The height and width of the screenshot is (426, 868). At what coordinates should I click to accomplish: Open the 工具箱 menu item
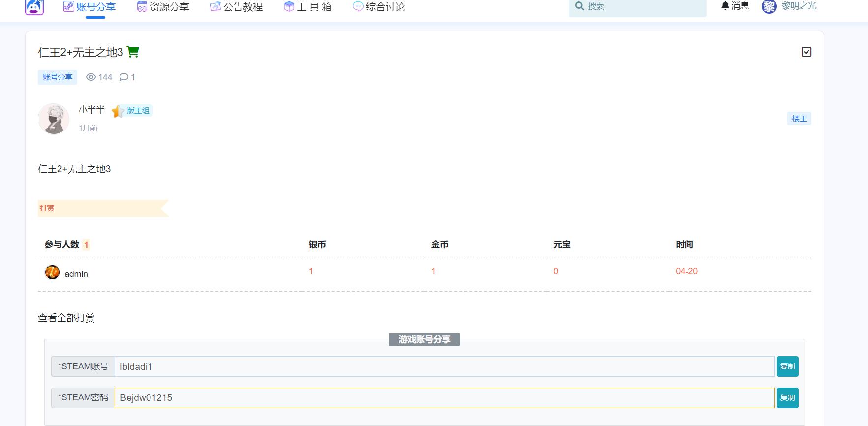308,7
